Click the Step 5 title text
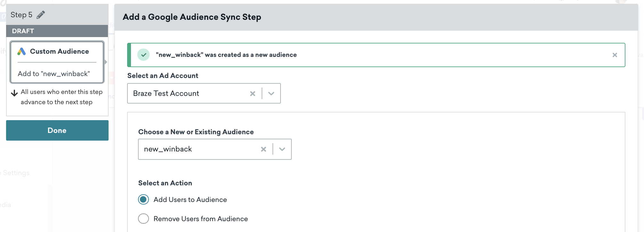This screenshot has width=644, height=232. [21, 15]
